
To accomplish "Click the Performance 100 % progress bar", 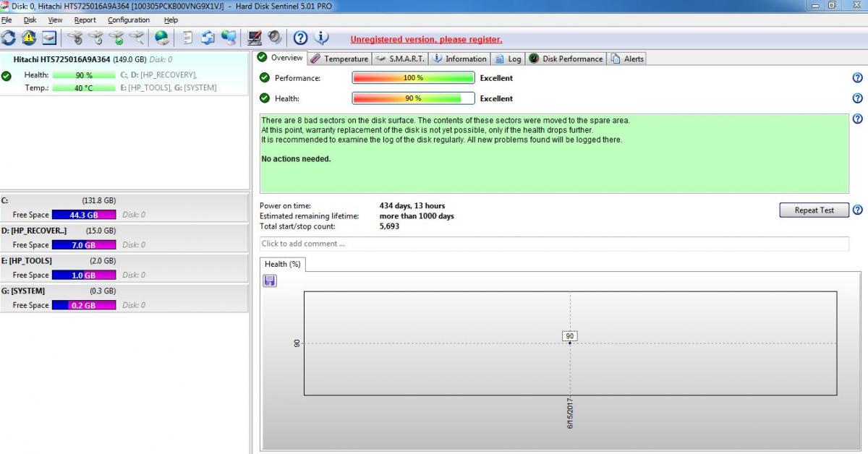I will pos(413,78).
